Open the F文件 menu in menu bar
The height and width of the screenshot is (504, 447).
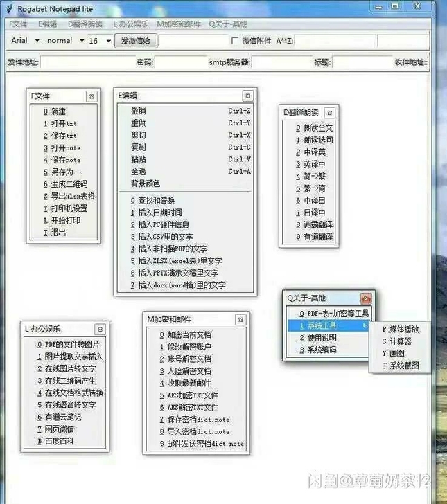[18, 24]
